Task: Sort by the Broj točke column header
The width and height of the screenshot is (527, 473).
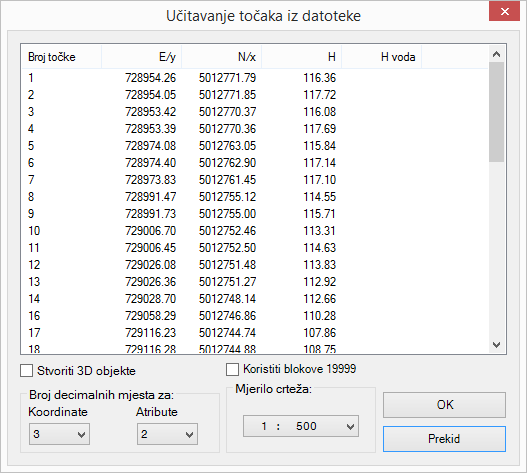Action: (x=62, y=57)
